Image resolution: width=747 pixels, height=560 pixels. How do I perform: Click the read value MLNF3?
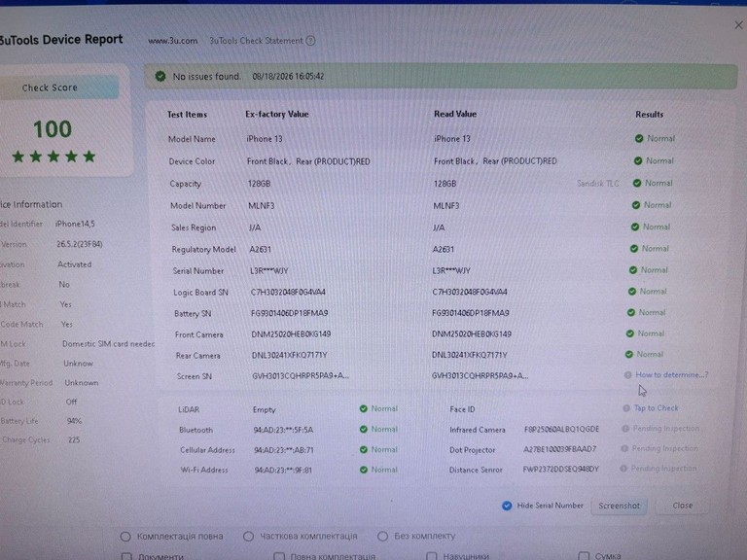click(x=446, y=206)
